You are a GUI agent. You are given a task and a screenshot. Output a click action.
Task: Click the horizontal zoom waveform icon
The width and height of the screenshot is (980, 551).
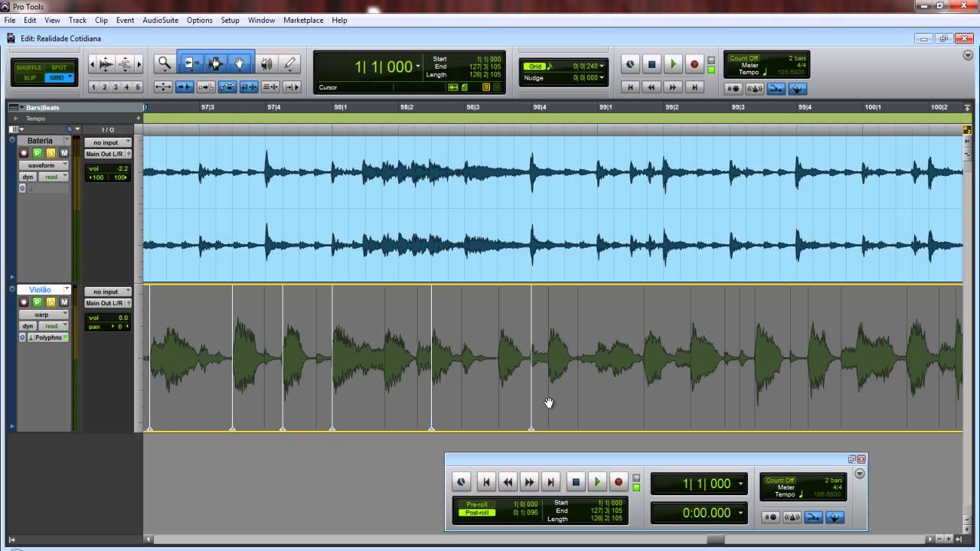pos(106,64)
